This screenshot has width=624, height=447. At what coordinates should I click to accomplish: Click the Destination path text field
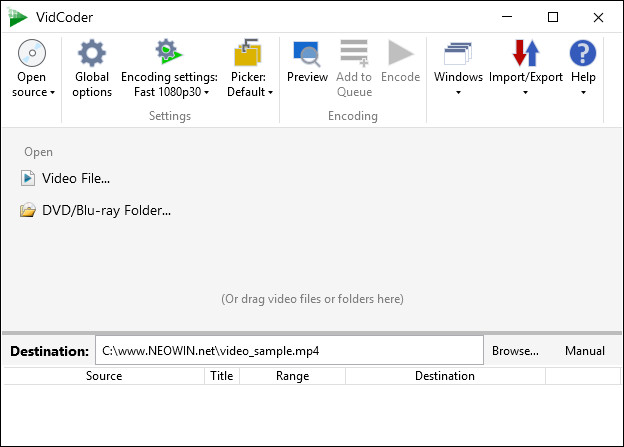[x=289, y=351]
